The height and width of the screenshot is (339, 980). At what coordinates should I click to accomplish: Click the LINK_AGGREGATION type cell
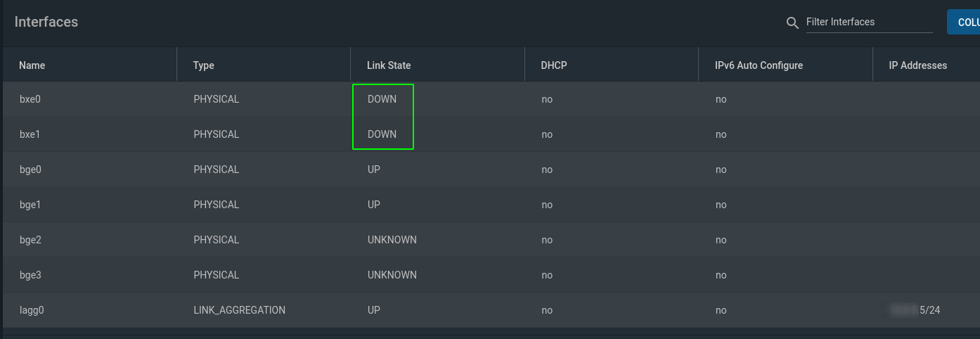coord(240,310)
